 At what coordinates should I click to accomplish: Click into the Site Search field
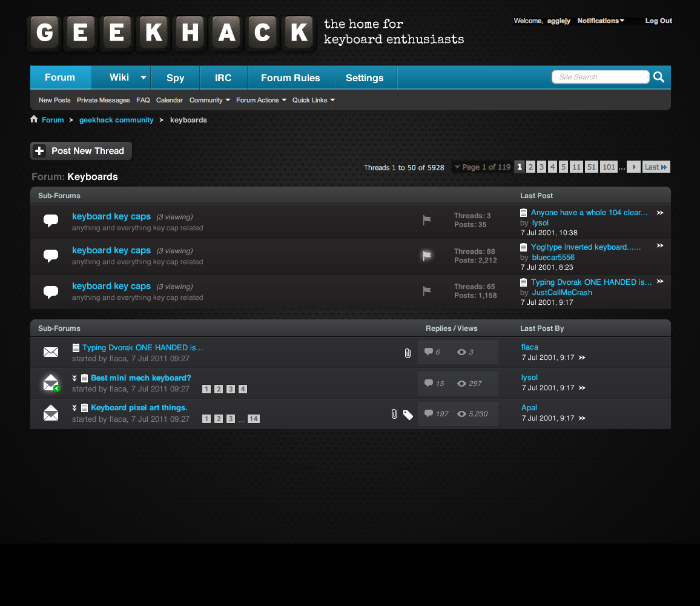(599, 77)
